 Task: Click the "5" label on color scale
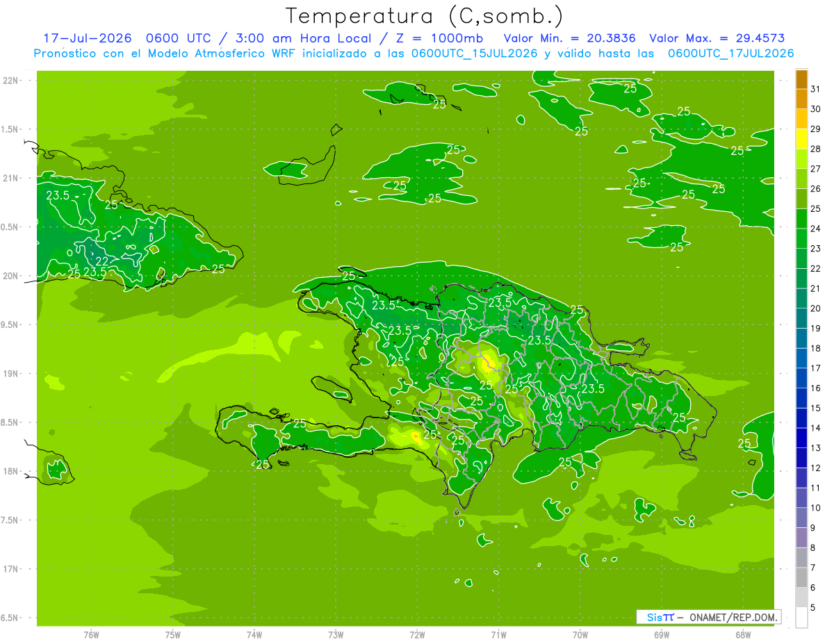click(813, 608)
